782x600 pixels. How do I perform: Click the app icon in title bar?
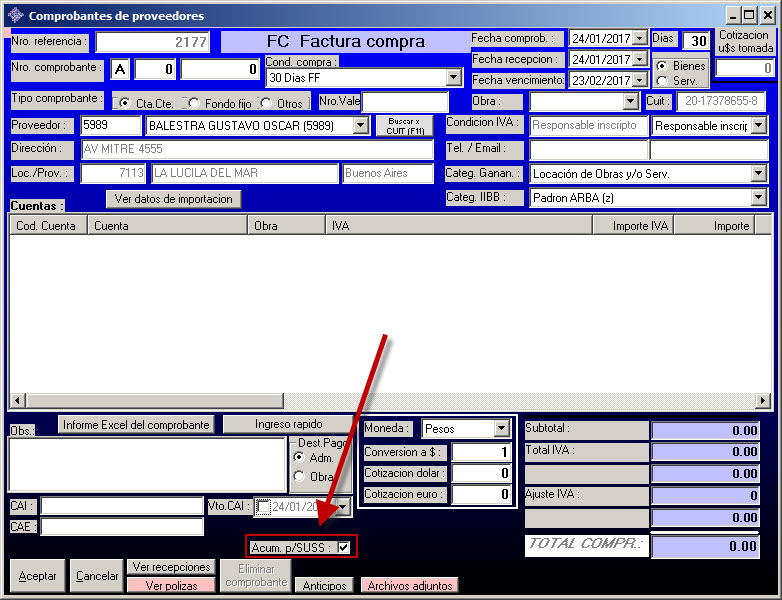(x=15, y=15)
